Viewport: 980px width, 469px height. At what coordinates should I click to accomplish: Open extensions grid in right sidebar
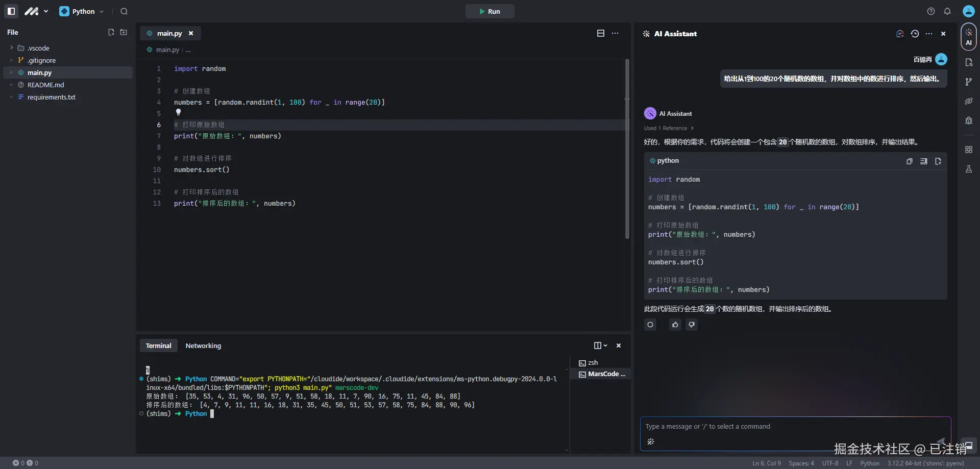click(969, 150)
